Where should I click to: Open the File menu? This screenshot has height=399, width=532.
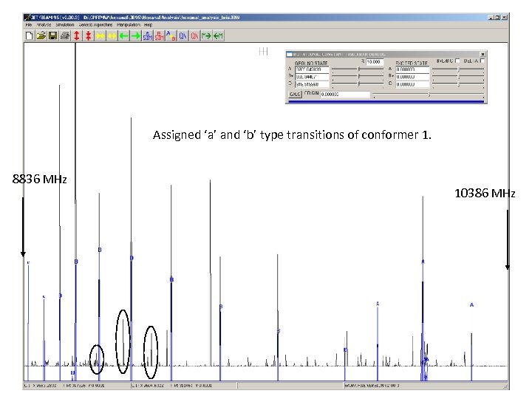click(x=29, y=25)
